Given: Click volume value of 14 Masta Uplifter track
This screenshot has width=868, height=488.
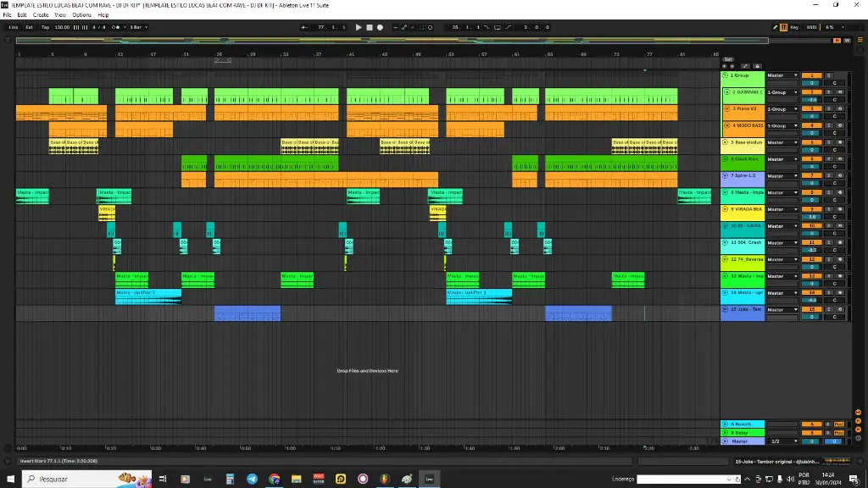Looking at the screenshot, I should coord(812,300).
